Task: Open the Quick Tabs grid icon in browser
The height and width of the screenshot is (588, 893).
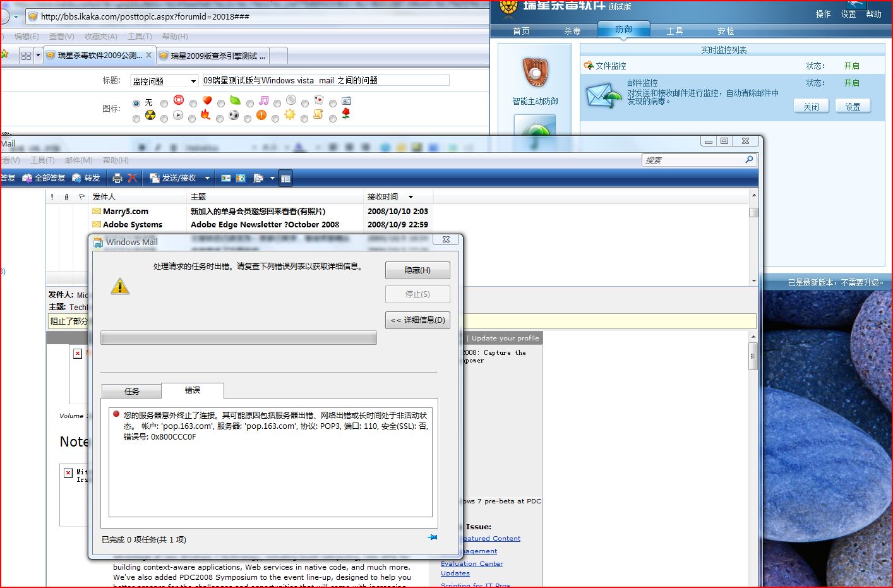Action: click(x=26, y=56)
